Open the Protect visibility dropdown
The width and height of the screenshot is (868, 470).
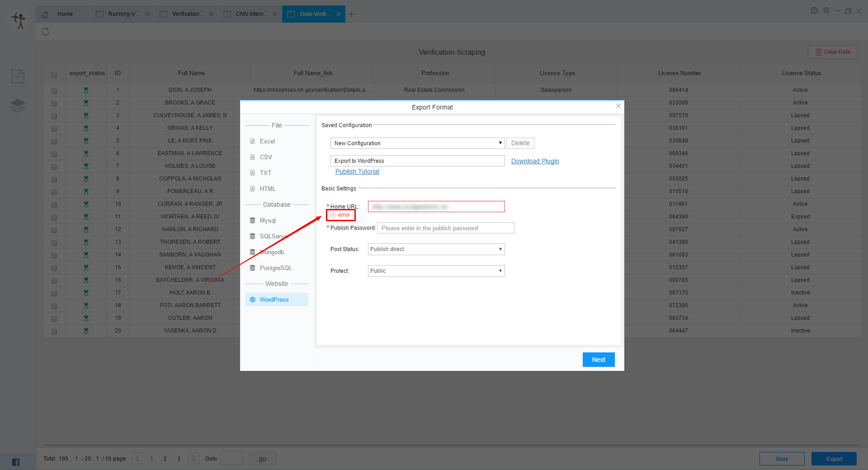[x=436, y=271]
